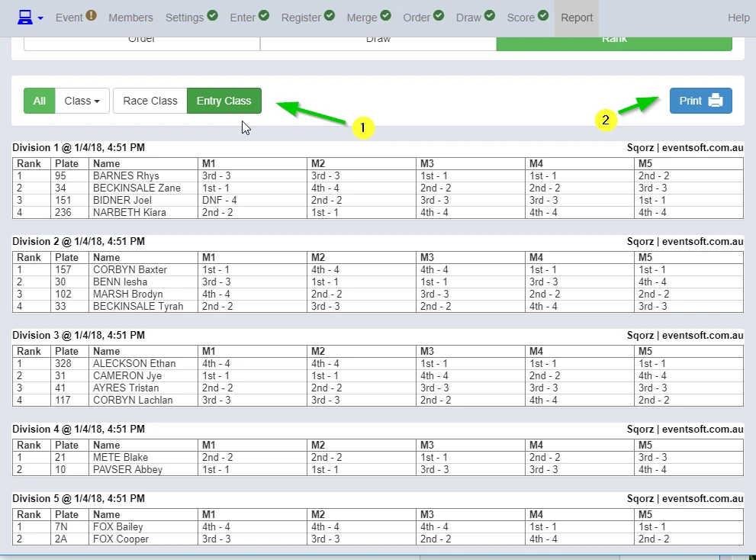Open the Help menu

click(738, 18)
